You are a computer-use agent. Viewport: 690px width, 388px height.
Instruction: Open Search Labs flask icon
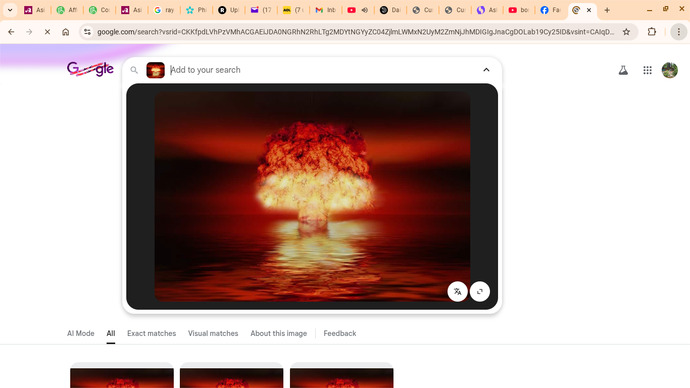click(x=623, y=70)
